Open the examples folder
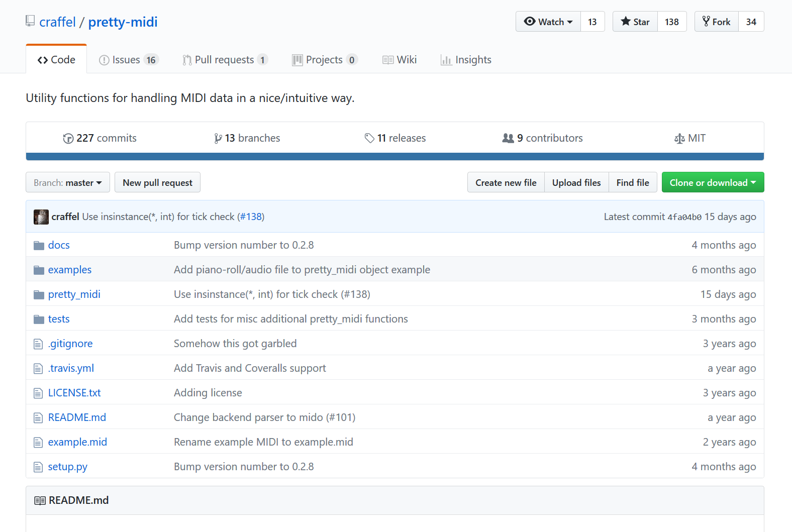The width and height of the screenshot is (792, 532). tap(70, 270)
